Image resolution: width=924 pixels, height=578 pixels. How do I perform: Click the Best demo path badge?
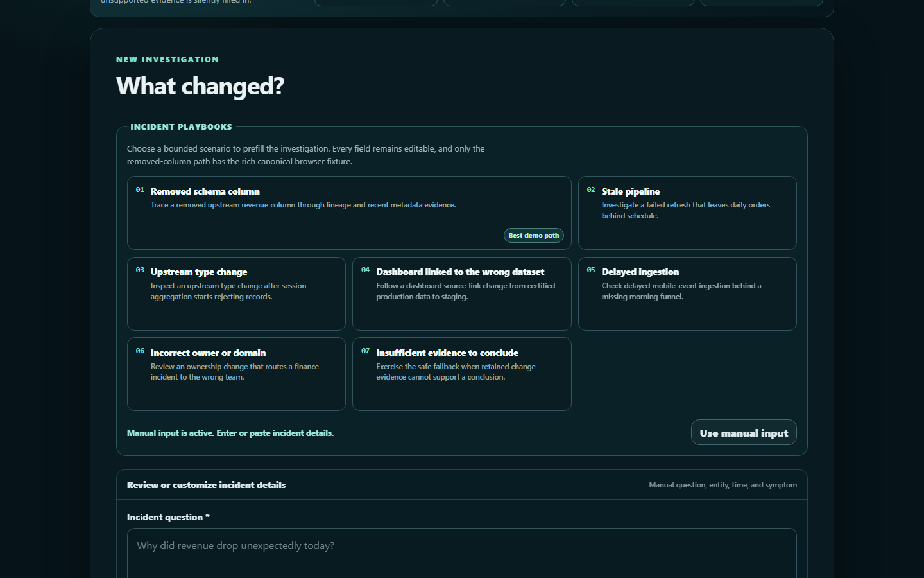(534, 236)
